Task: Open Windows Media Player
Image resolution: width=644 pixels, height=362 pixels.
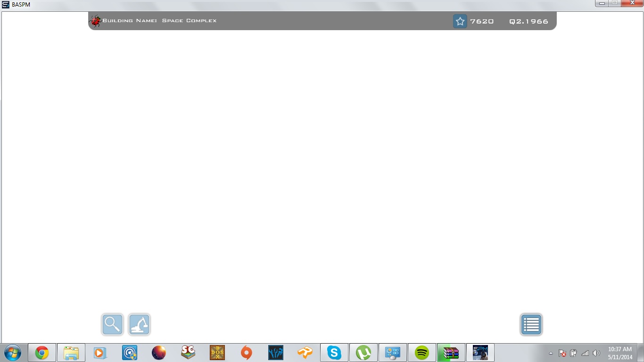Action: [x=100, y=352]
